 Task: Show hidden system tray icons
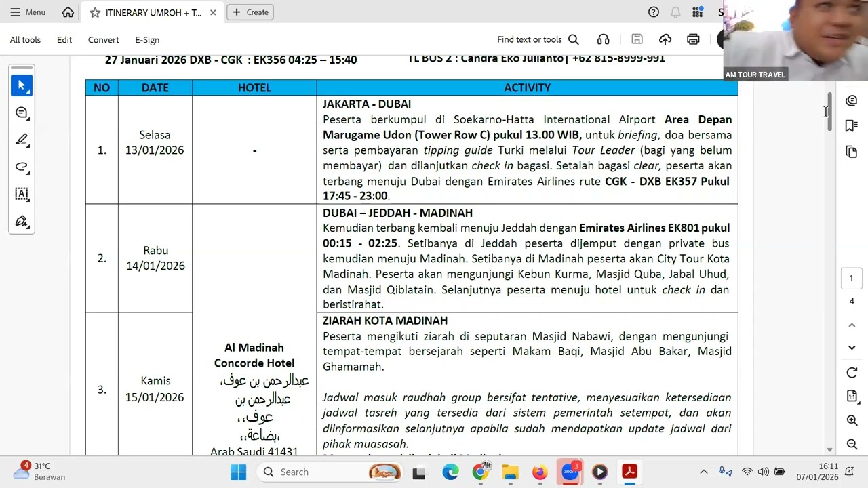(703, 472)
